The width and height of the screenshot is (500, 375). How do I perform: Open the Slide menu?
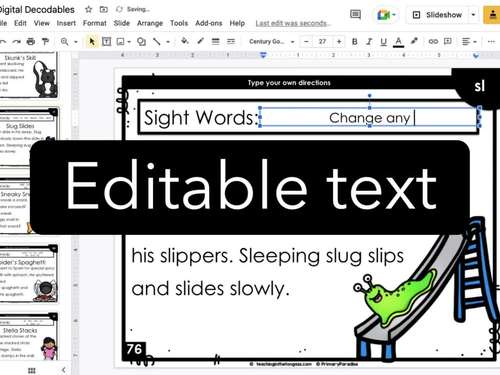click(x=122, y=23)
